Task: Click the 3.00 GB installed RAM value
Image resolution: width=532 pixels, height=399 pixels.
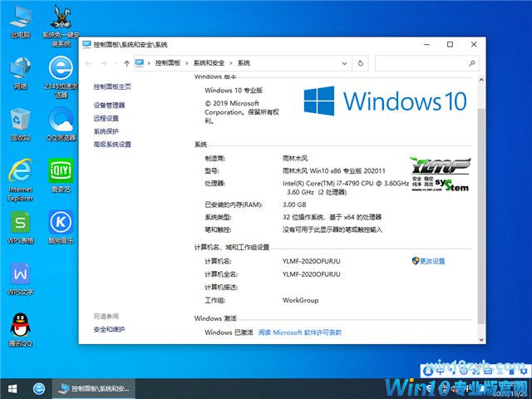Action: (x=294, y=204)
